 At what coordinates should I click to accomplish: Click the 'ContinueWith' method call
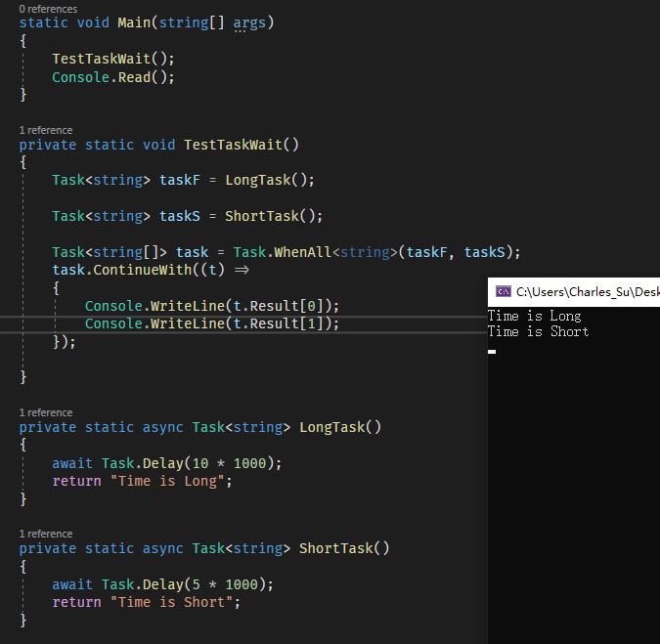coord(143,270)
